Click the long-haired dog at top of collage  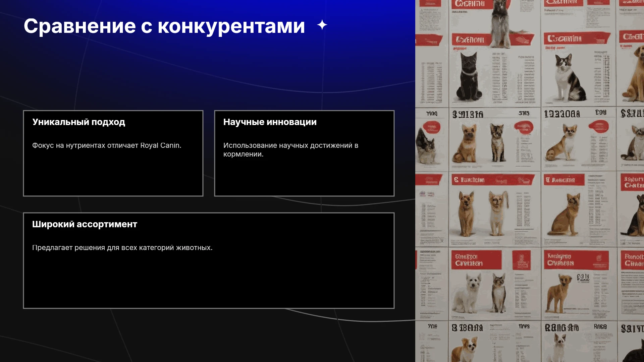tap(501, 23)
